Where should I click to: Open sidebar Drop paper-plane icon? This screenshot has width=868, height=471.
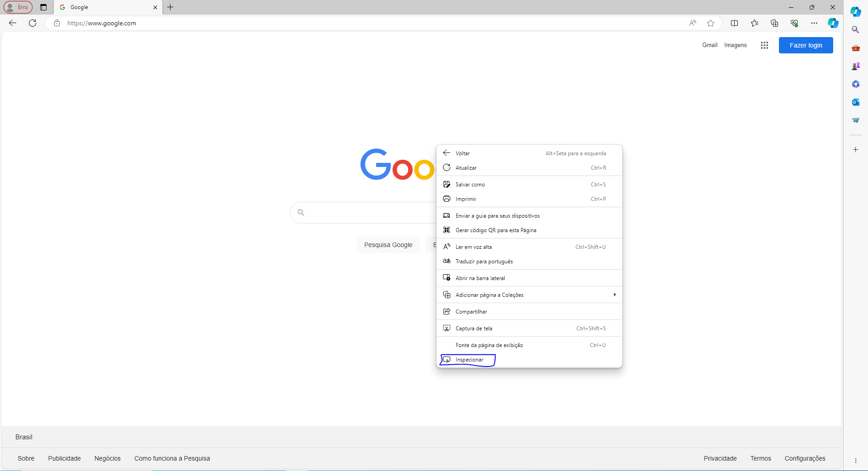click(855, 120)
